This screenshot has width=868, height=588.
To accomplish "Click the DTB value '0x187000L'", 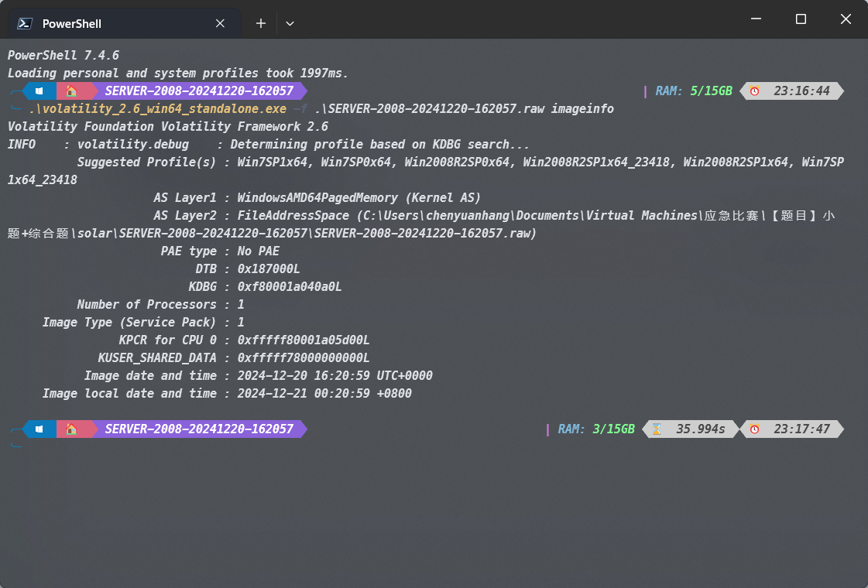I will click(x=269, y=268).
